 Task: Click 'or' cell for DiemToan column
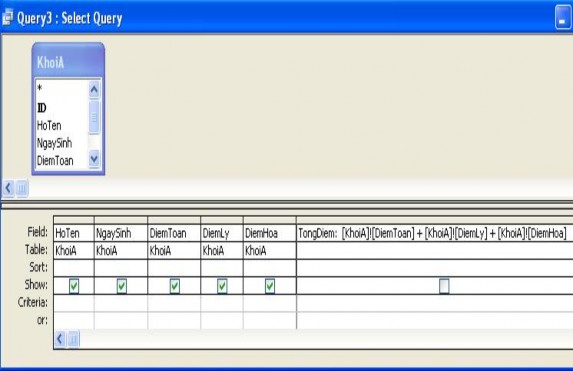click(x=174, y=321)
